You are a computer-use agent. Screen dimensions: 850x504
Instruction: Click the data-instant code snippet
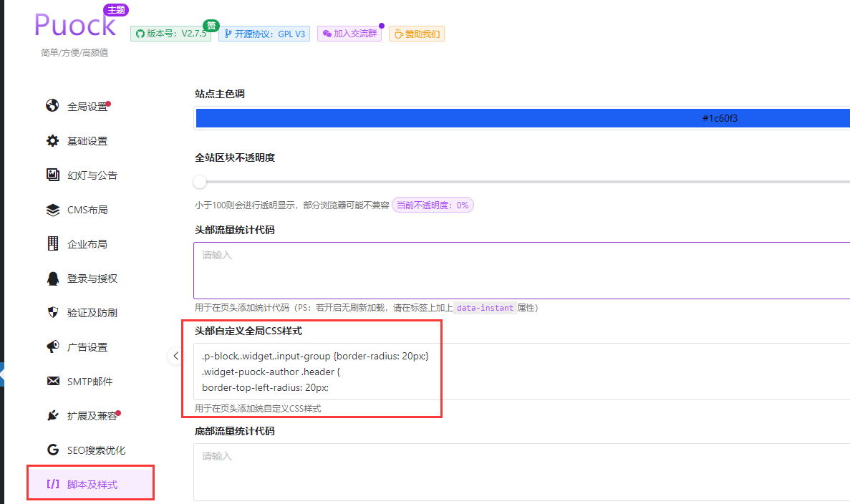pos(486,308)
